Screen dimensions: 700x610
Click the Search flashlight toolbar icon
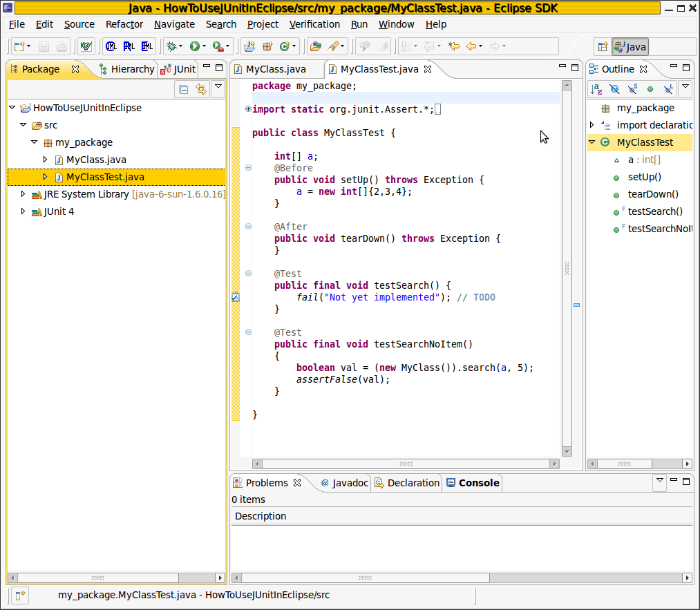point(333,46)
